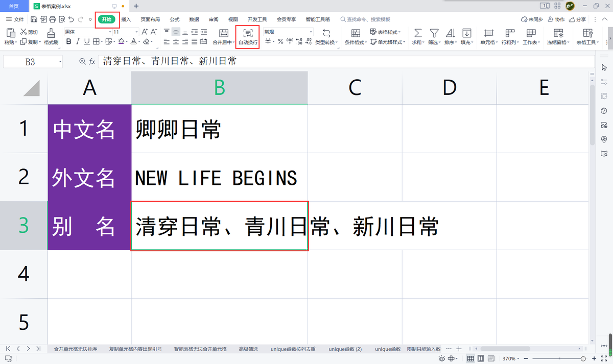Image resolution: width=613 pixels, height=364 pixels.
Task: Click the Paste (粘贴) icon
Action: pyautogui.click(x=10, y=33)
